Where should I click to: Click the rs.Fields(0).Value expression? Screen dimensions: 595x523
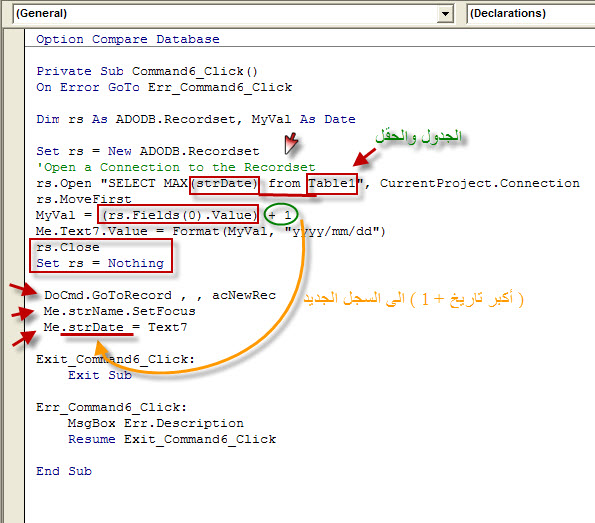pos(178,215)
